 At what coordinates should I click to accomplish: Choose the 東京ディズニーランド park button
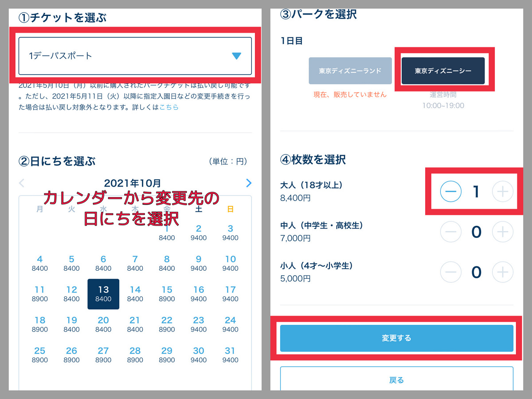coord(350,71)
